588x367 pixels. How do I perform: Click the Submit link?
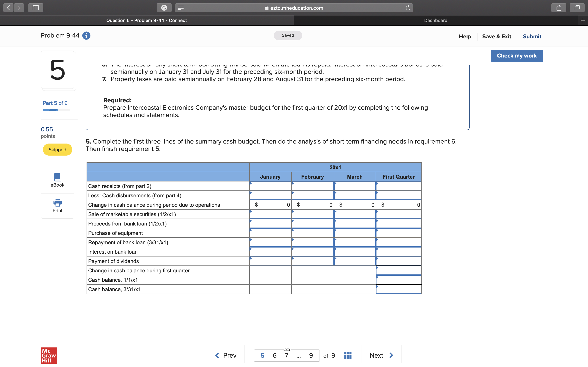click(x=532, y=36)
